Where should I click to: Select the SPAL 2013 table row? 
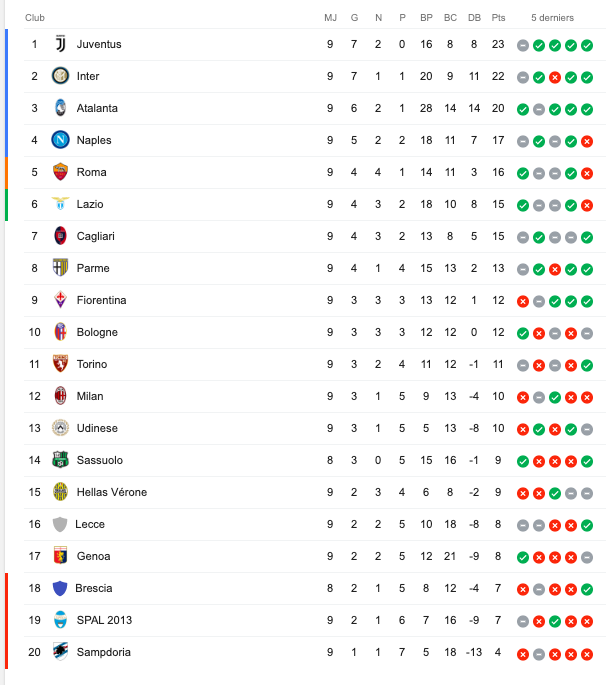[300, 620]
